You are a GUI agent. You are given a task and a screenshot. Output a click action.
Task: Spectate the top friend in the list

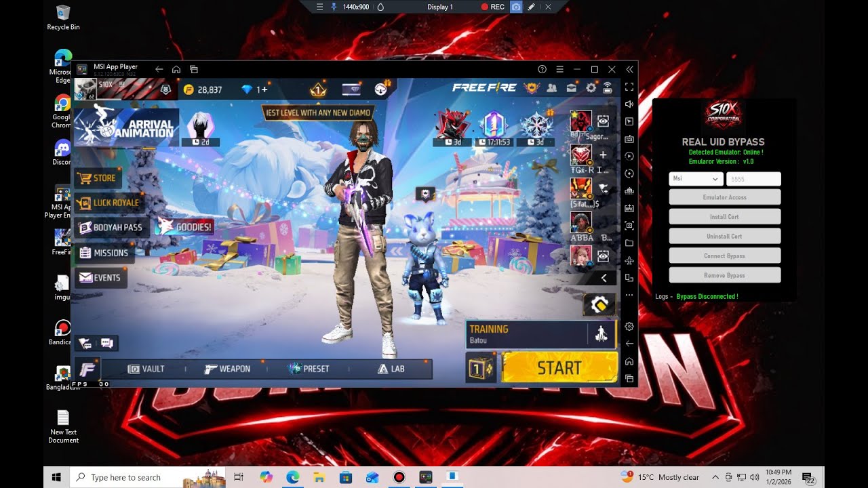(x=603, y=121)
